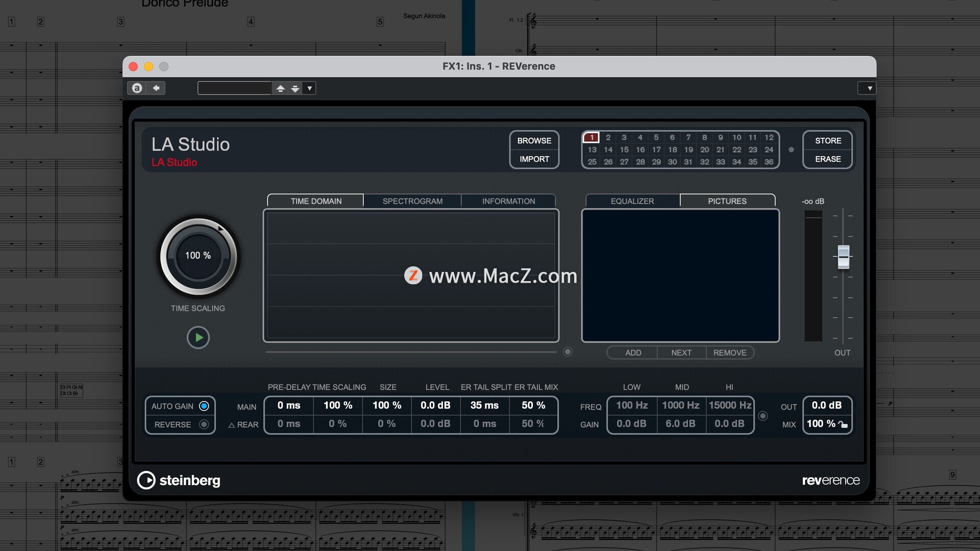The image size is (980, 551).
Task: Select program slot 18
Action: pos(672,149)
